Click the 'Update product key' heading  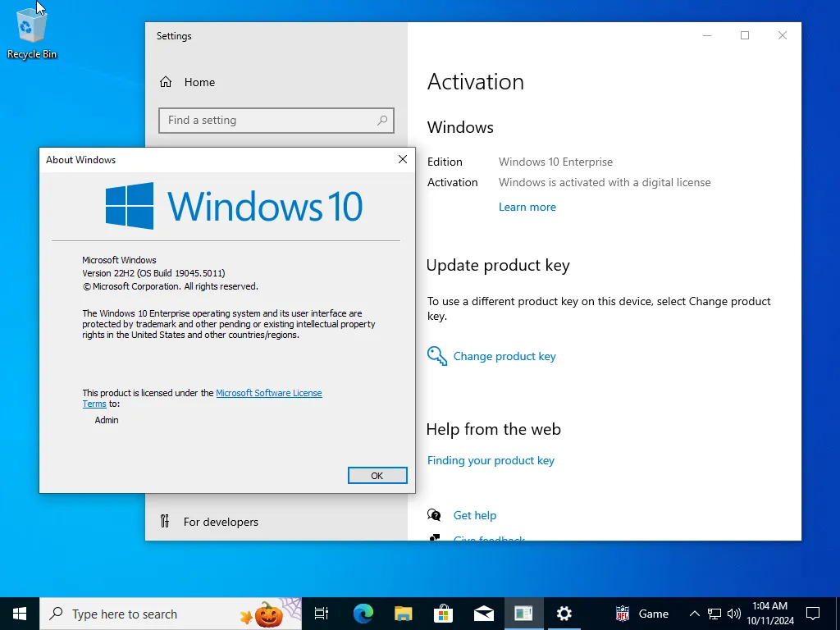pos(498,266)
